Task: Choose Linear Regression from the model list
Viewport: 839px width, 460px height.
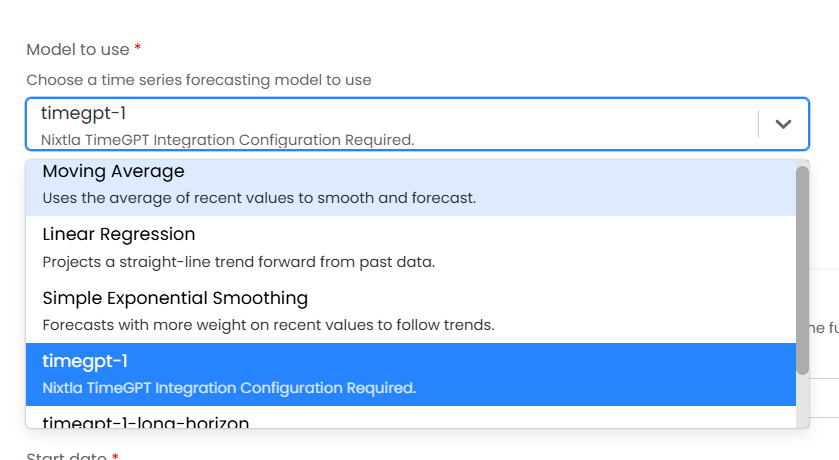Action: coord(118,234)
